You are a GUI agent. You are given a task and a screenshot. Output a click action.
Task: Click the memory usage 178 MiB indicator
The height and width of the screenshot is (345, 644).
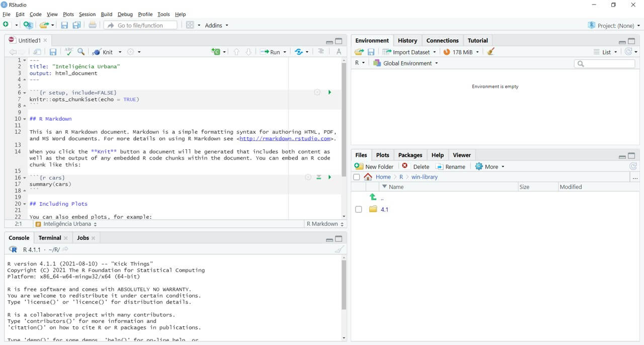pos(461,52)
